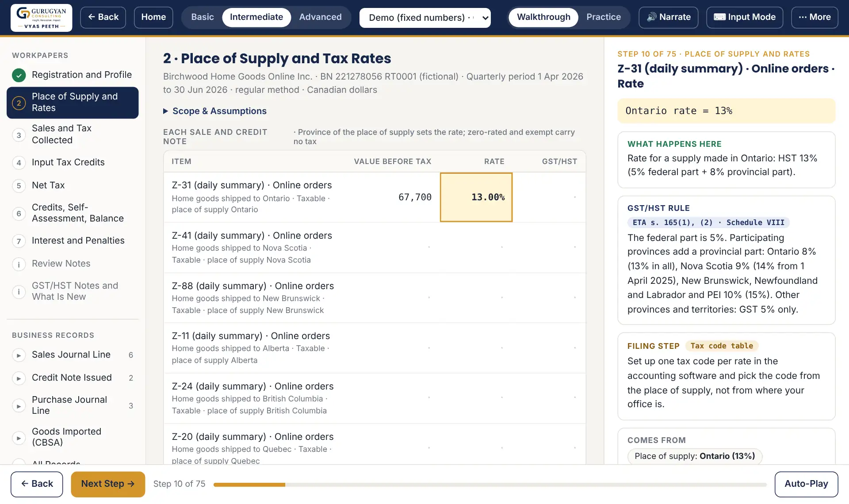Click Place of supply: Ontario (13%) chip
The height and width of the screenshot is (504, 849).
[x=695, y=456]
